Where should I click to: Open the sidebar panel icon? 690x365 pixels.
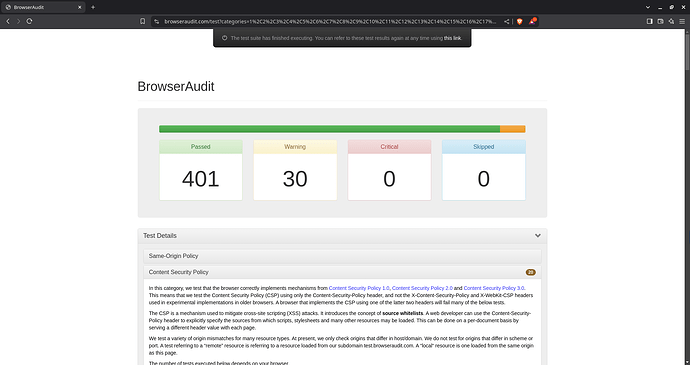(650, 21)
